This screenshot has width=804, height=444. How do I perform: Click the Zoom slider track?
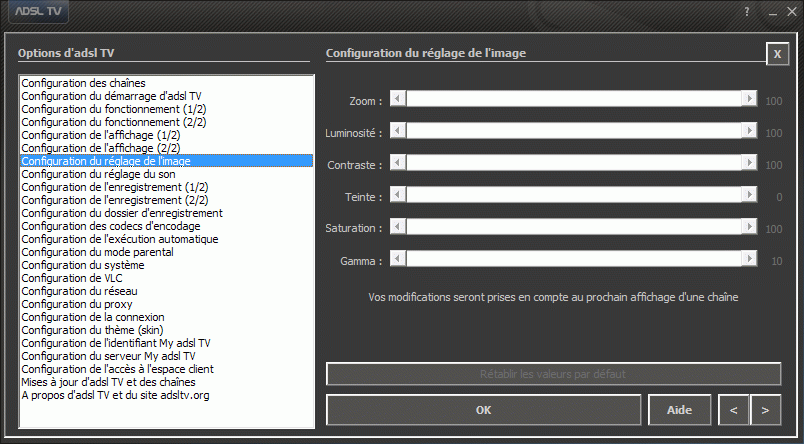pos(574,98)
